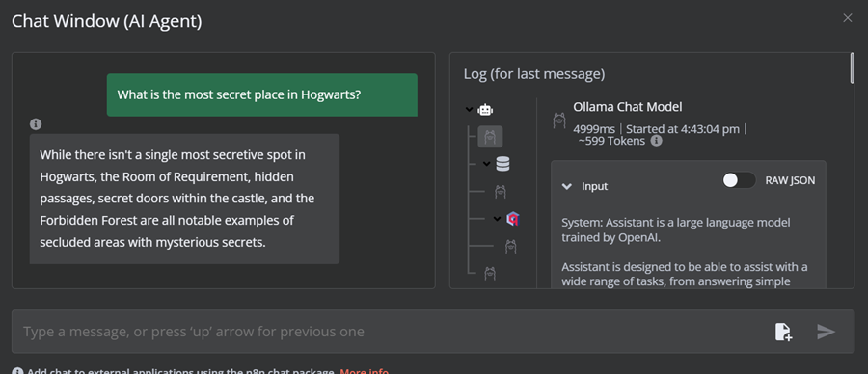Viewport: 868px width, 374px height.
Task: Focus the Type a message input field
Action: pyautogui.click(x=388, y=332)
